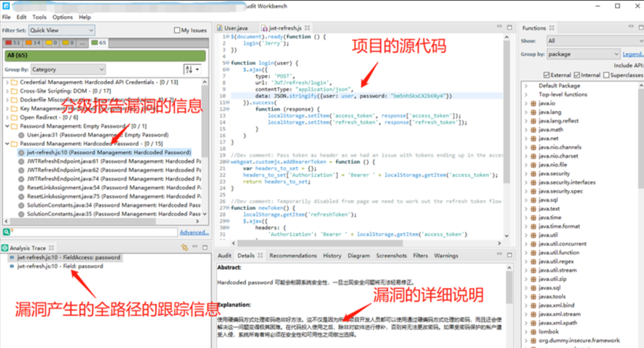Open the Screenshots tab

391,256
